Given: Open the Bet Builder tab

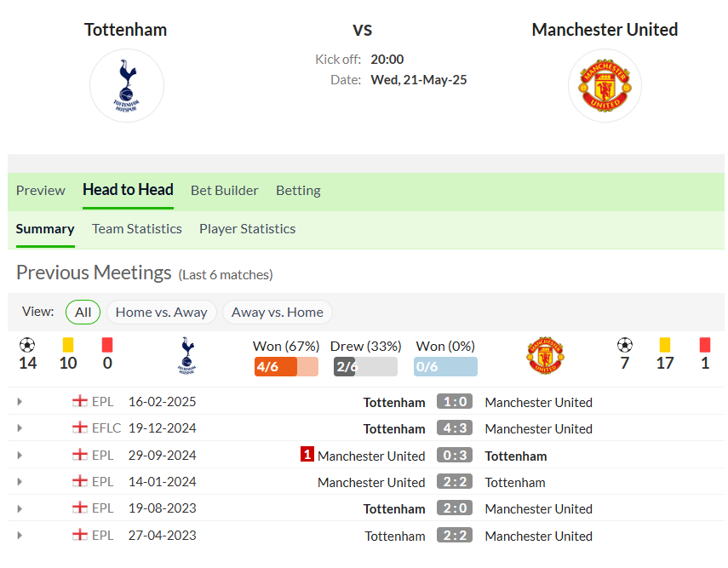Looking at the screenshot, I should click(x=224, y=191).
